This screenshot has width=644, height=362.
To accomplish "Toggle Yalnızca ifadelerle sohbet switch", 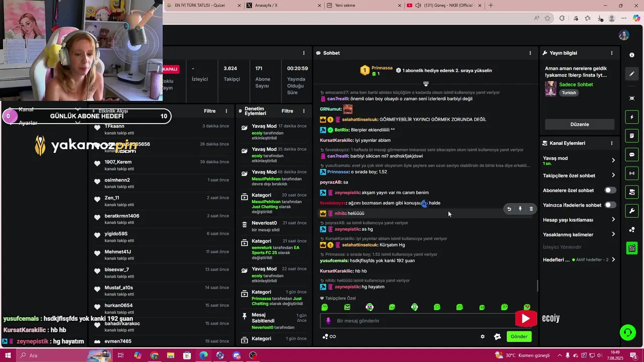I will (610, 205).
